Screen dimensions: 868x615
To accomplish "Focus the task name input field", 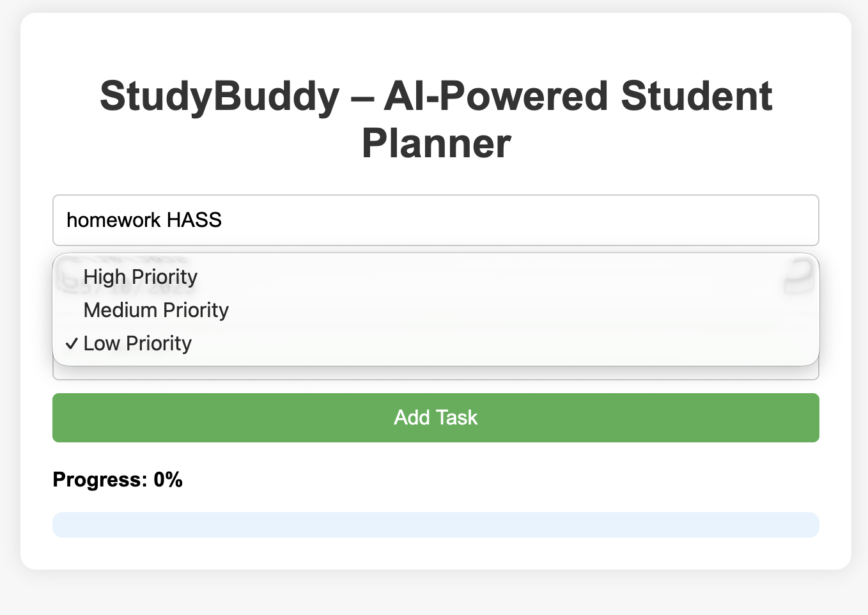I will [x=435, y=220].
